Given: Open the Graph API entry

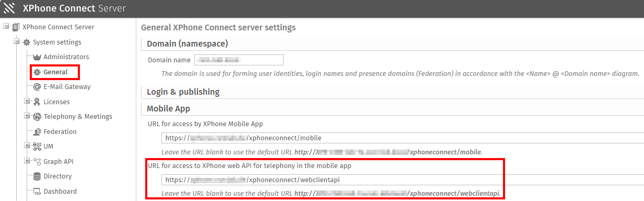Looking at the screenshot, I should point(58,161).
